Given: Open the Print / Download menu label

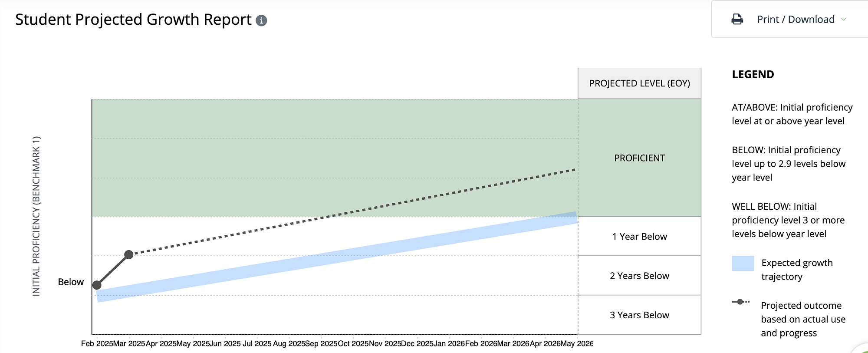Looking at the screenshot, I should 796,20.
